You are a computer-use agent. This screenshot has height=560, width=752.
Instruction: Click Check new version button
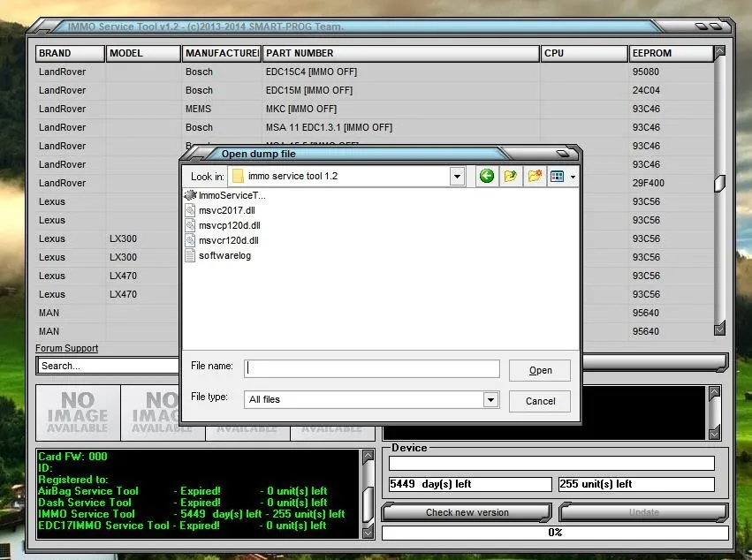pos(467,512)
